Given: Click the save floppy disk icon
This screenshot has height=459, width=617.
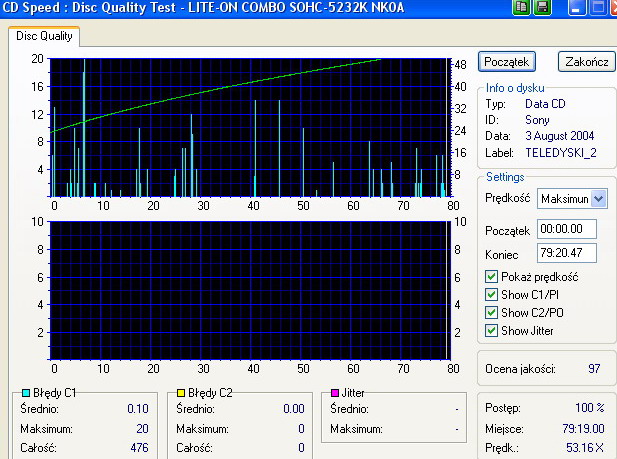Looking at the screenshot, I should 542,7.
